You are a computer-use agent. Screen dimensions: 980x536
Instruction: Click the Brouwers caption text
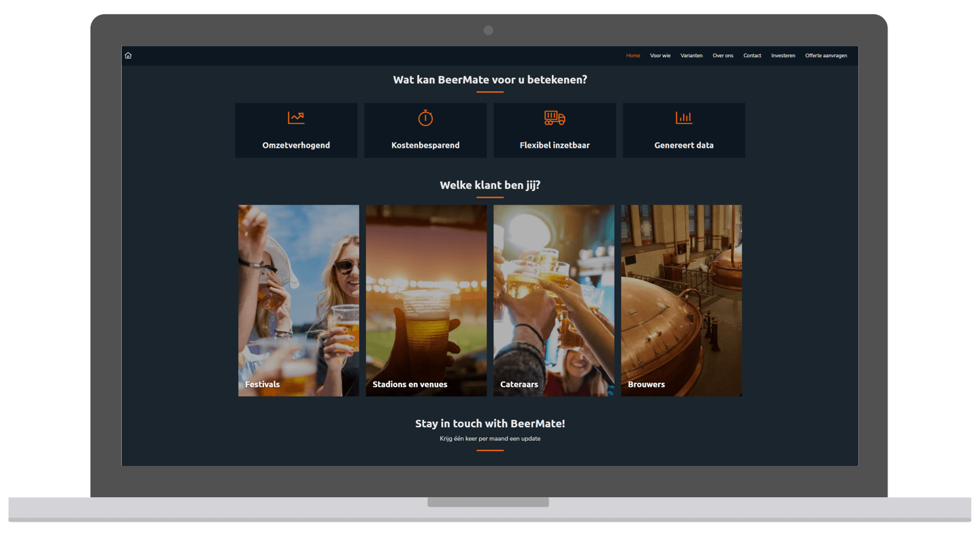pyautogui.click(x=647, y=384)
